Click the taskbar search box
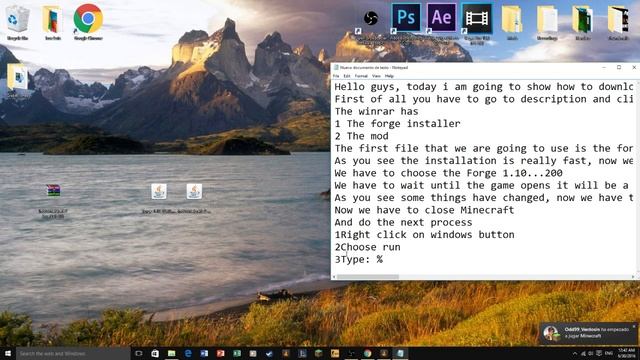 73,353
